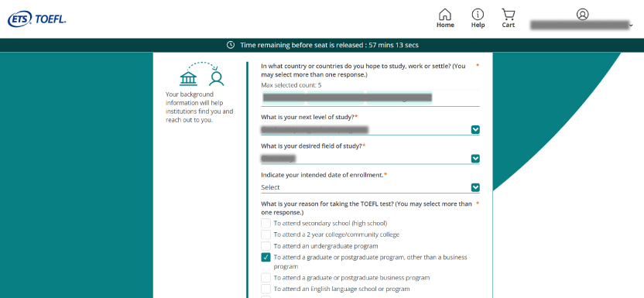Uncheck graduate program other than business
Image resolution: width=644 pixels, height=298 pixels.
point(265,257)
